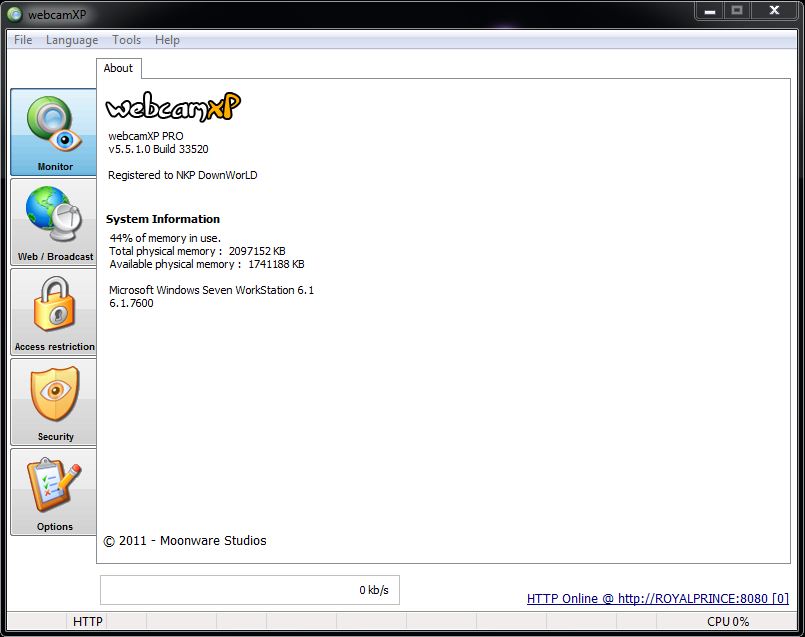805x637 pixels.
Task: Maximize the webcamXP window
Action: tap(737, 11)
